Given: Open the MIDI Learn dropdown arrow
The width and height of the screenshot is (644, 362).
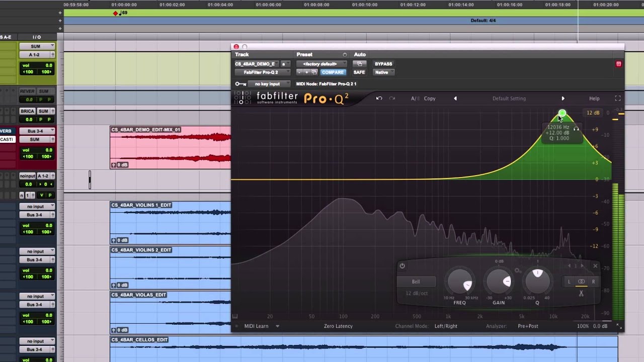Looking at the screenshot, I should tap(277, 326).
